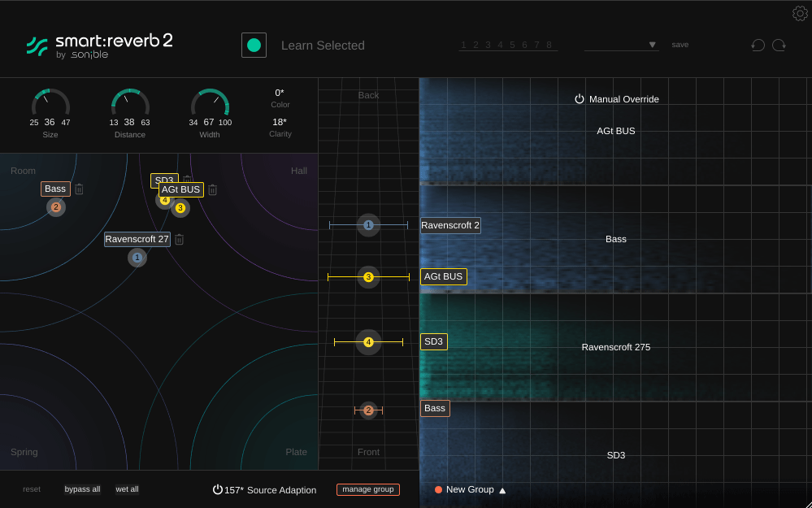Select the Ravenscroft 27 tag in the pad
812x508 pixels.
[137, 239]
